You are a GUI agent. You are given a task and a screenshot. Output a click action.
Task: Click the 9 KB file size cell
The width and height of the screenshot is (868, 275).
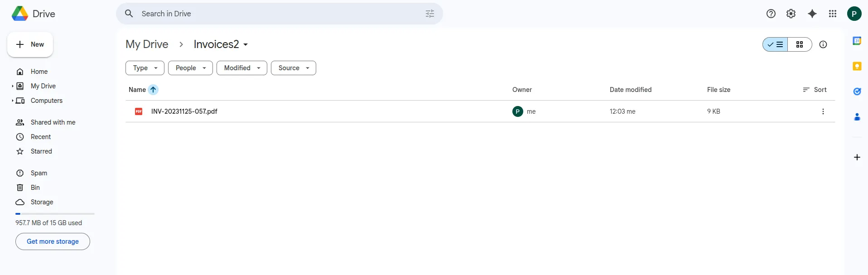(x=714, y=111)
